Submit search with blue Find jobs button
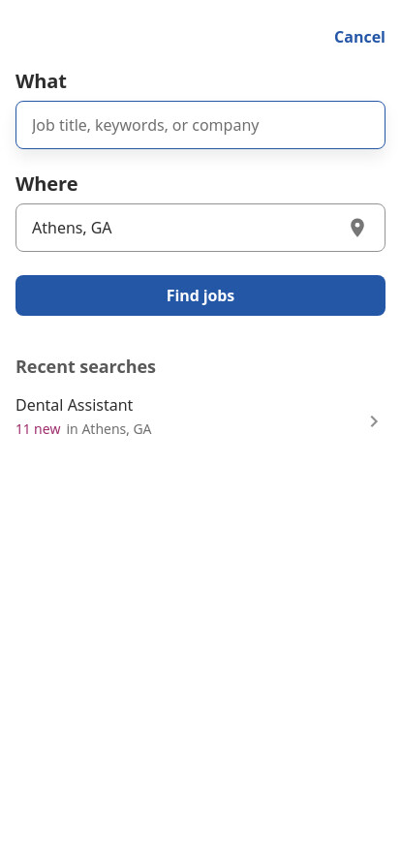 point(200,295)
